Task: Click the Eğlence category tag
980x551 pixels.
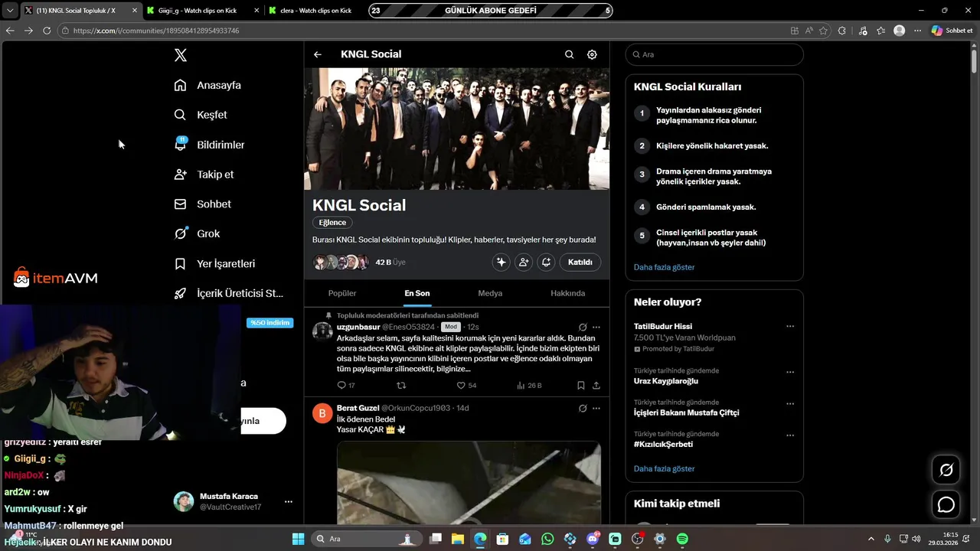Action: (x=332, y=223)
